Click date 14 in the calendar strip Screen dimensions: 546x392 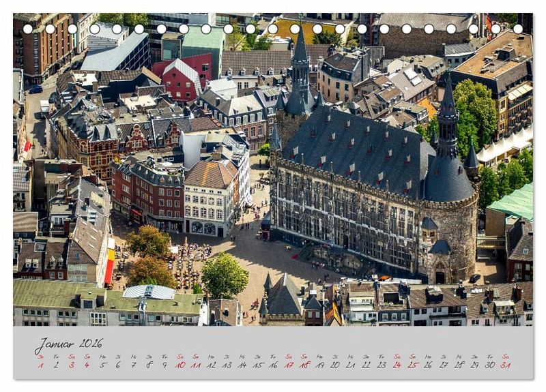(x=242, y=365)
